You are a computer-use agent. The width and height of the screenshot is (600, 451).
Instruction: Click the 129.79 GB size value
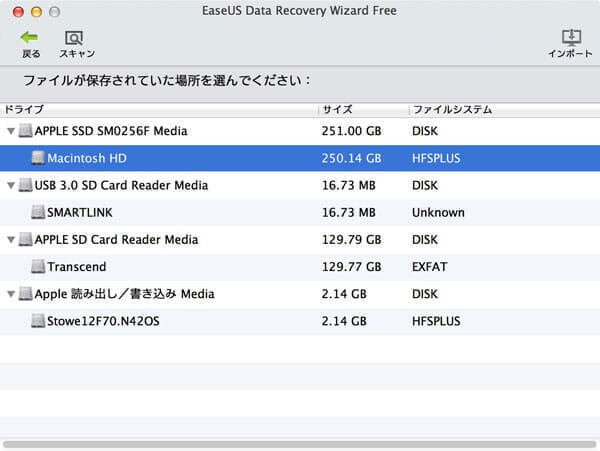[x=351, y=239]
